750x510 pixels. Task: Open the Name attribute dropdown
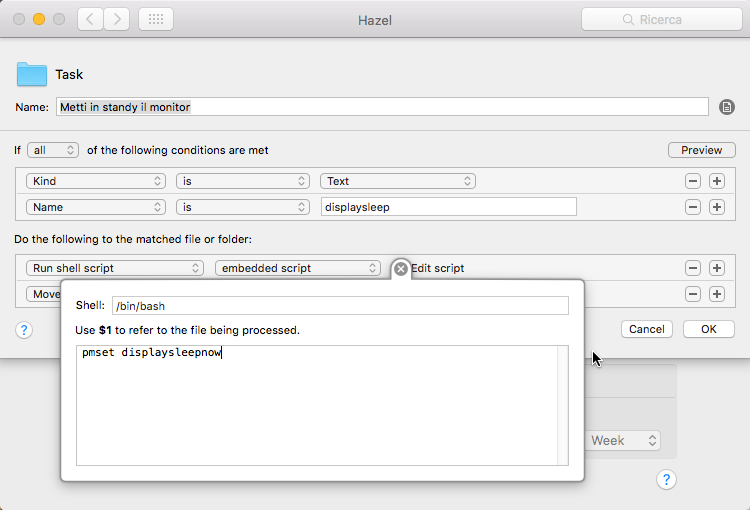pyautogui.click(x=96, y=207)
